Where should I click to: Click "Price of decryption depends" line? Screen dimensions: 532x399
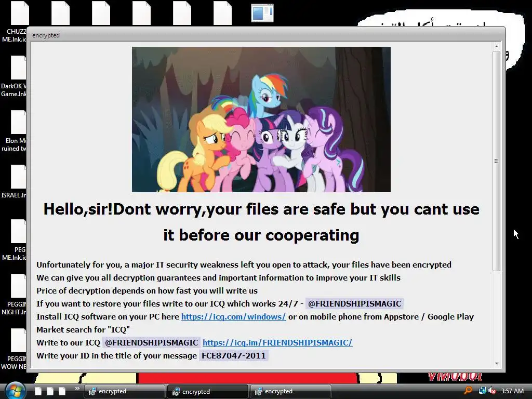(147, 291)
